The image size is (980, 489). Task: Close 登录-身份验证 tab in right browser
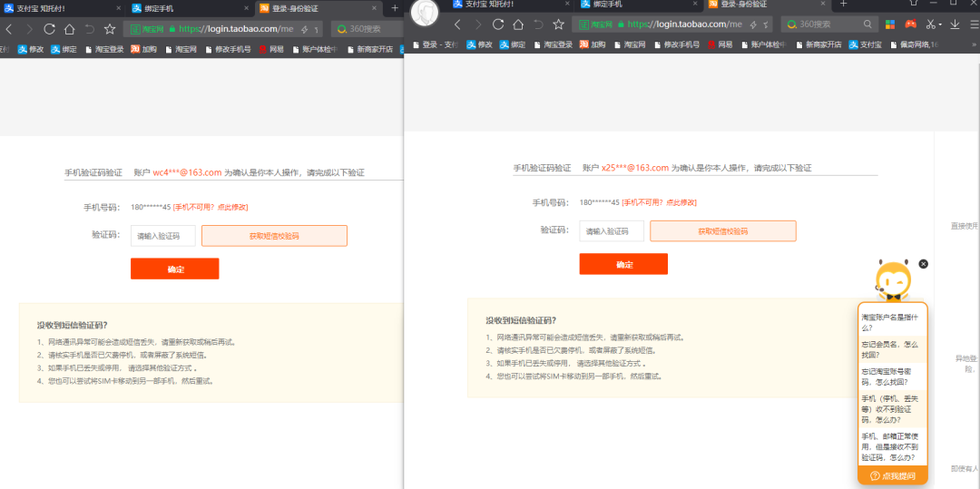tap(822, 4)
